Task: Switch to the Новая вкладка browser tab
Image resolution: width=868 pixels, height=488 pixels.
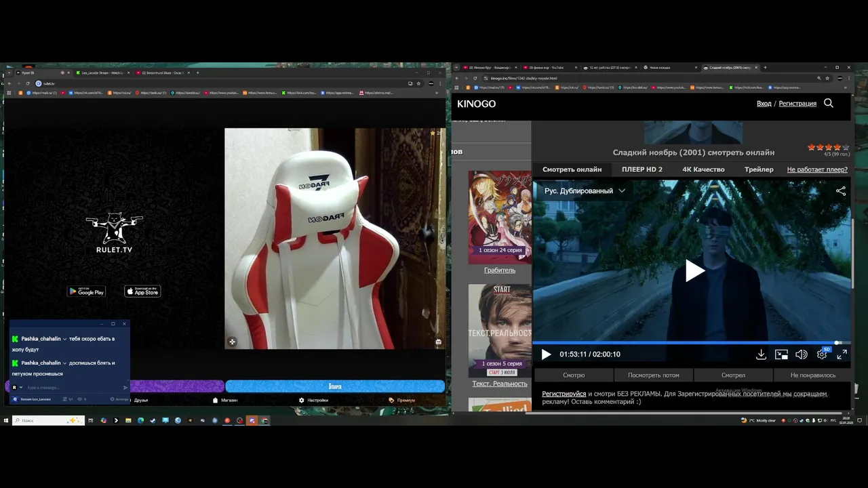Action: point(670,68)
